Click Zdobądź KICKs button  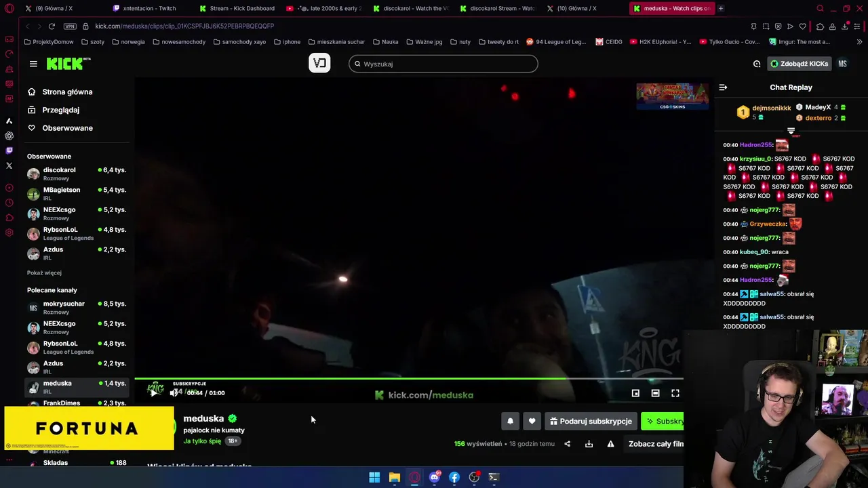pyautogui.click(x=799, y=64)
